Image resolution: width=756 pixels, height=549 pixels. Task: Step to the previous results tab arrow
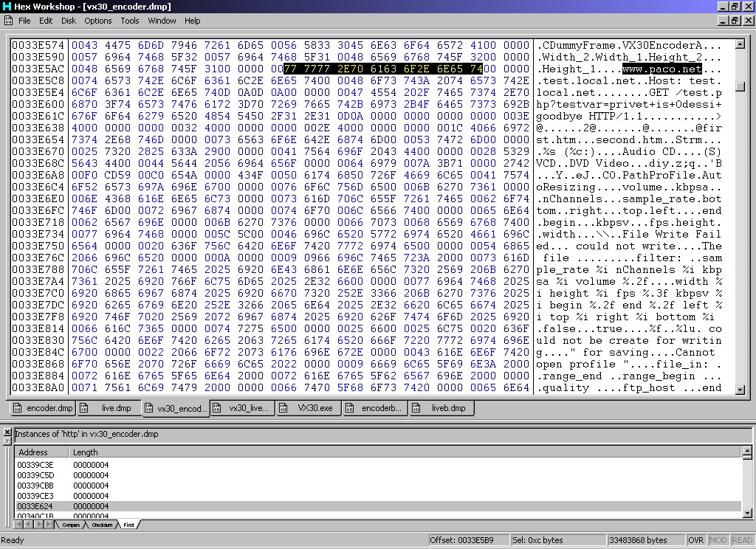coord(28,525)
